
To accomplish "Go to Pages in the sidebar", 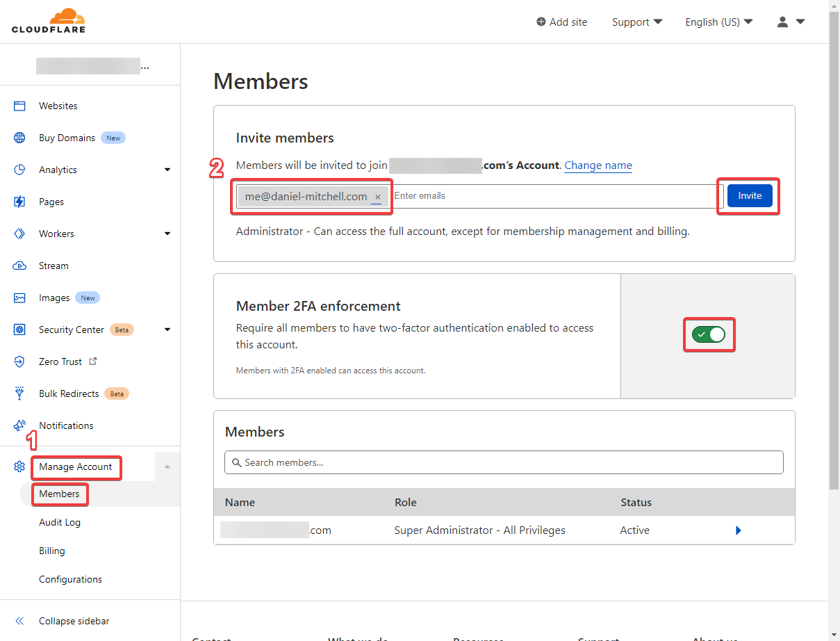I will [x=51, y=202].
